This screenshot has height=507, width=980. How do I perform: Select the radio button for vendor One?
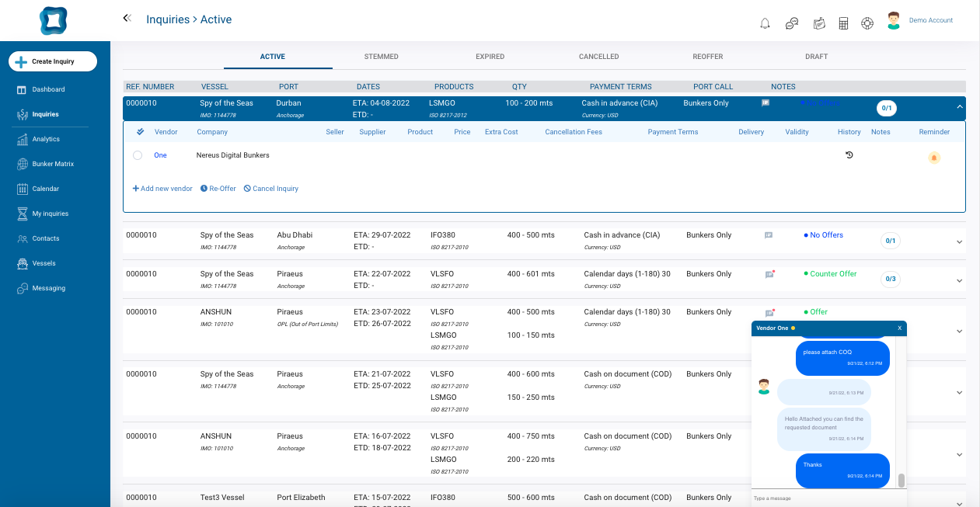point(138,155)
